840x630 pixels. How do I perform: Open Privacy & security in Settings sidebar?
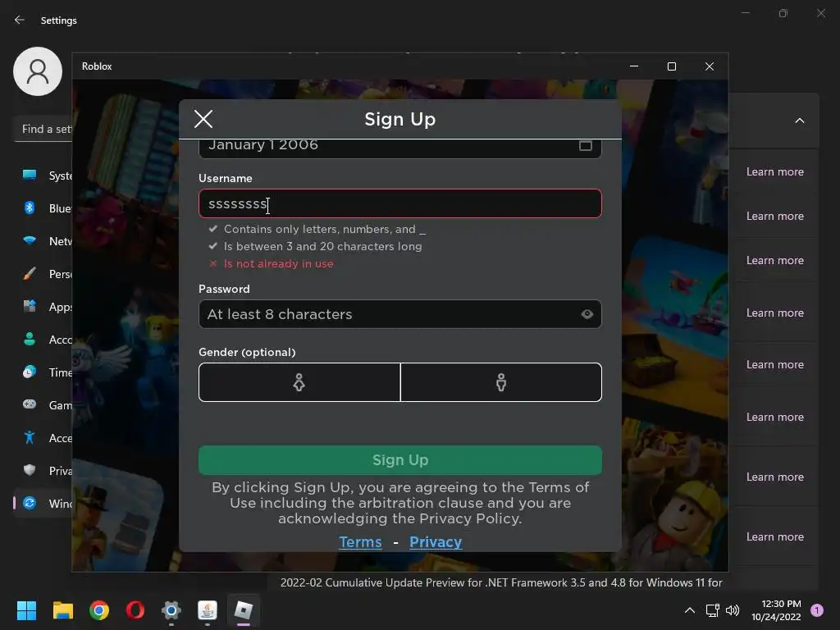(47, 470)
